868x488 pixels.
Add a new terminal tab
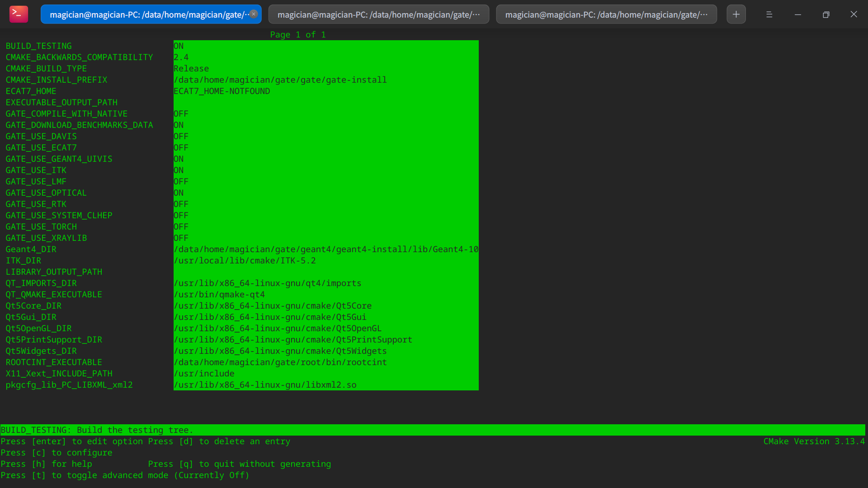[736, 14]
